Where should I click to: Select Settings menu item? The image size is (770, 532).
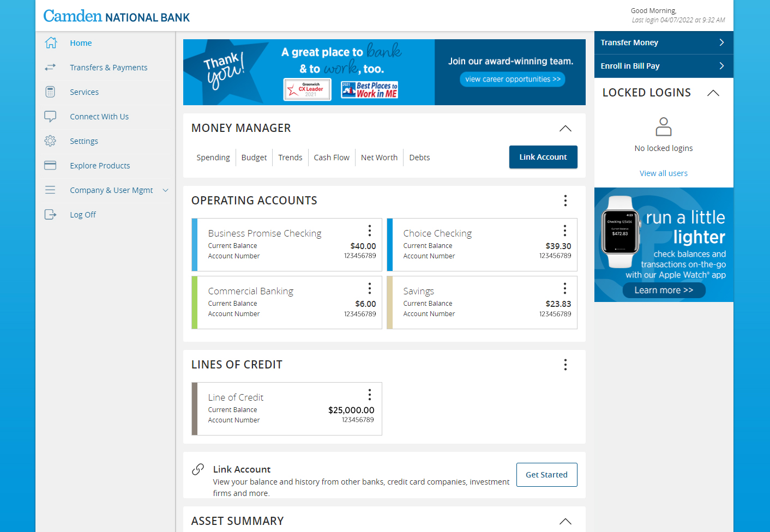coord(84,141)
